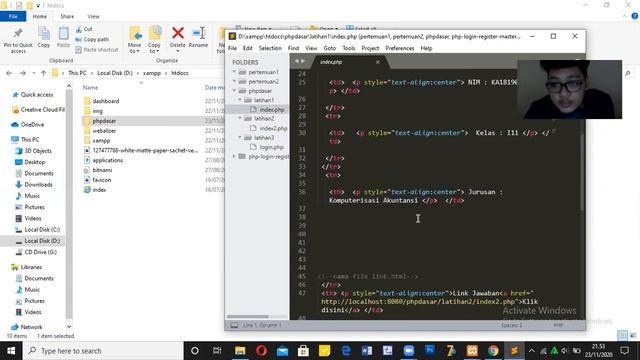This screenshot has width=640, height=360.
Task: Open Sublime Text Preferences menu
Action: [400, 48]
